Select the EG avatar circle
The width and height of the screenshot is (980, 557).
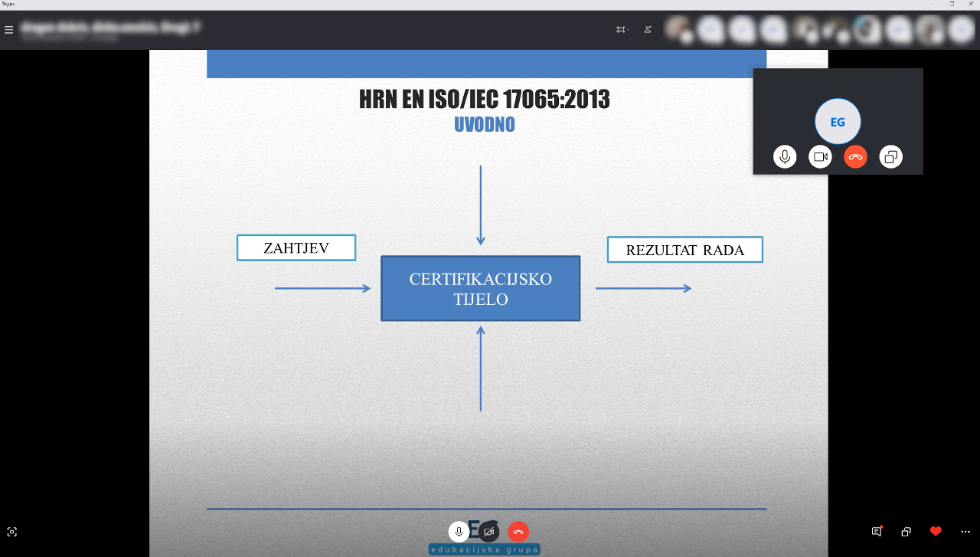click(x=838, y=121)
